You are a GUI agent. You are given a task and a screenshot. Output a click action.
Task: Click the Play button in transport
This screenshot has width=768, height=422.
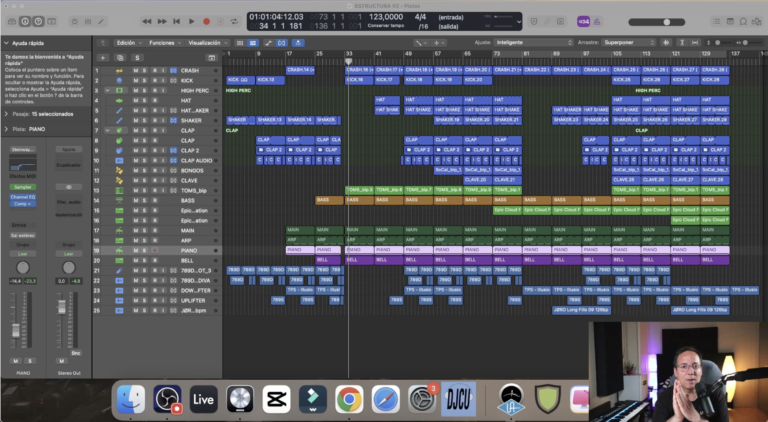[x=192, y=22]
